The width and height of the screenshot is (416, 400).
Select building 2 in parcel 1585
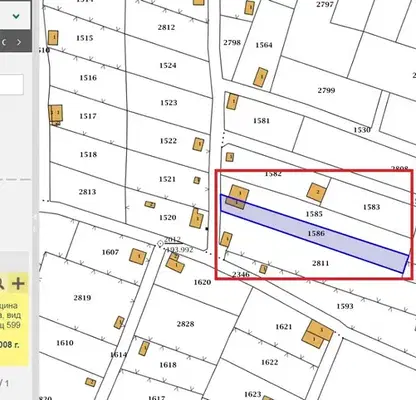[317, 192]
